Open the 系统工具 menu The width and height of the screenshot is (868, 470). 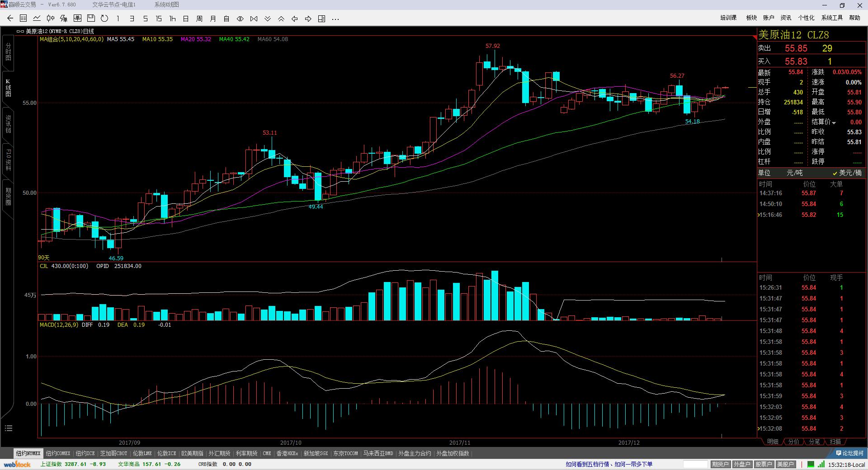coord(832,18)
